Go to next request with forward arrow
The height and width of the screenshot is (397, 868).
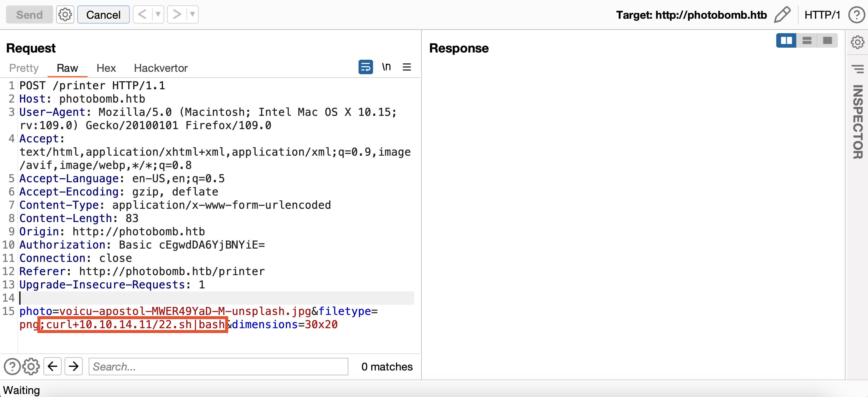177,14
